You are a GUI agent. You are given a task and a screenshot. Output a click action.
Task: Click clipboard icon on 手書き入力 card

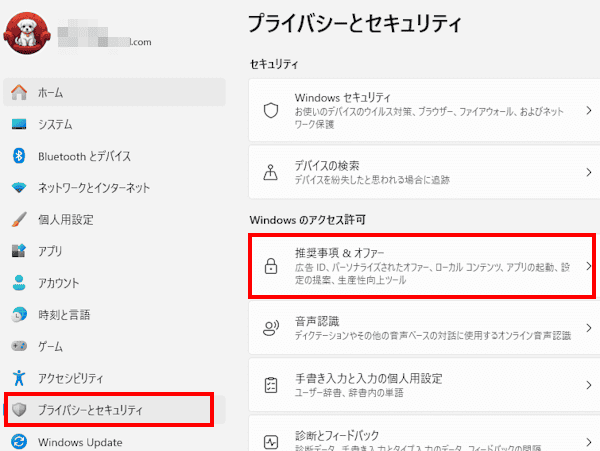(271, 385)
